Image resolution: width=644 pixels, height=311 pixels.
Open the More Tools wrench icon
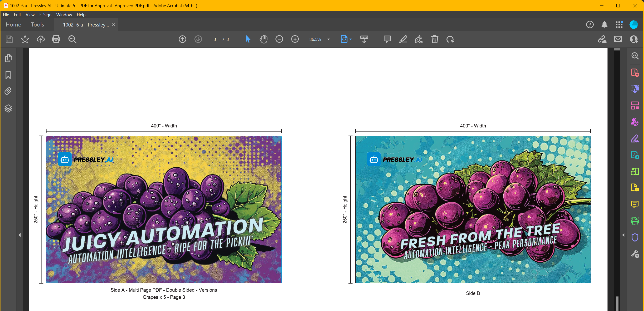(635, 254)
